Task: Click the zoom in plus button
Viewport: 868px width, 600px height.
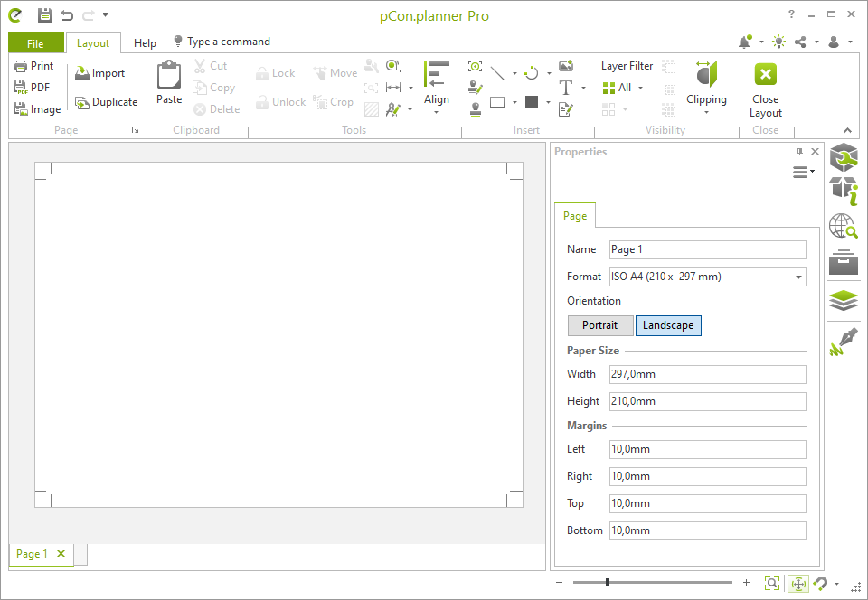Action: click(746, 582)
